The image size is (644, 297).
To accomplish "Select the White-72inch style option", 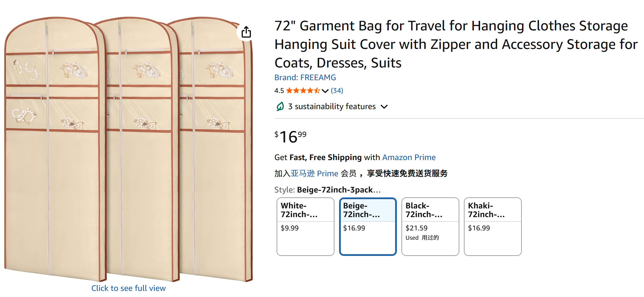I will (x=305, y=226).
